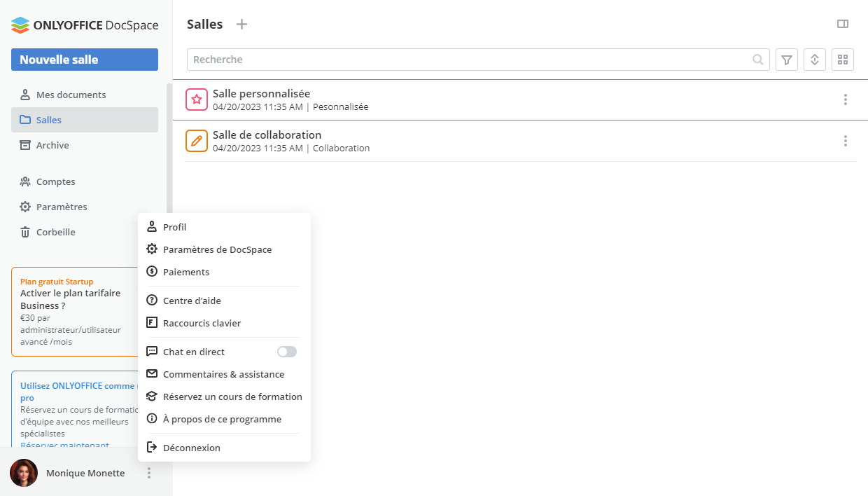
Task: Click the pencil icon of Salle de collaboration
Action: coord(197,141)
